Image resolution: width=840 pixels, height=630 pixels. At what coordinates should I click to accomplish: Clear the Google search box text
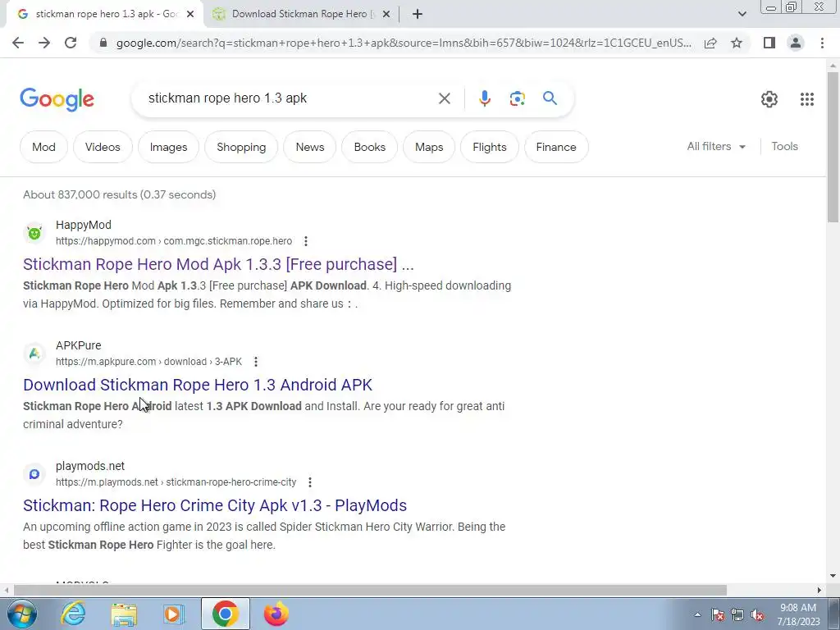(444, 98)
